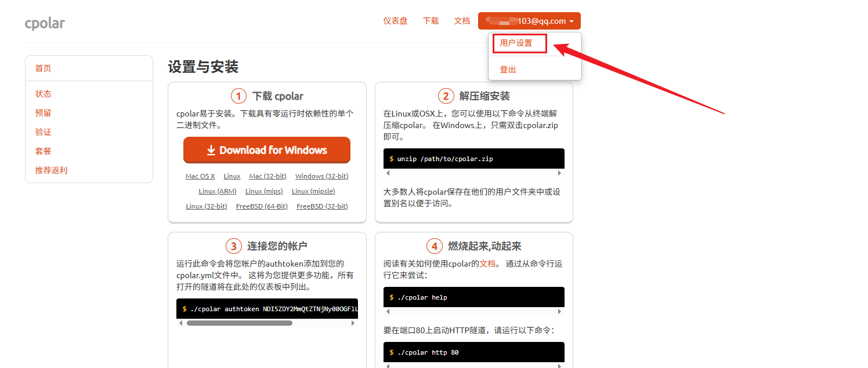Download the Mac OS X version

click(200, 176)
